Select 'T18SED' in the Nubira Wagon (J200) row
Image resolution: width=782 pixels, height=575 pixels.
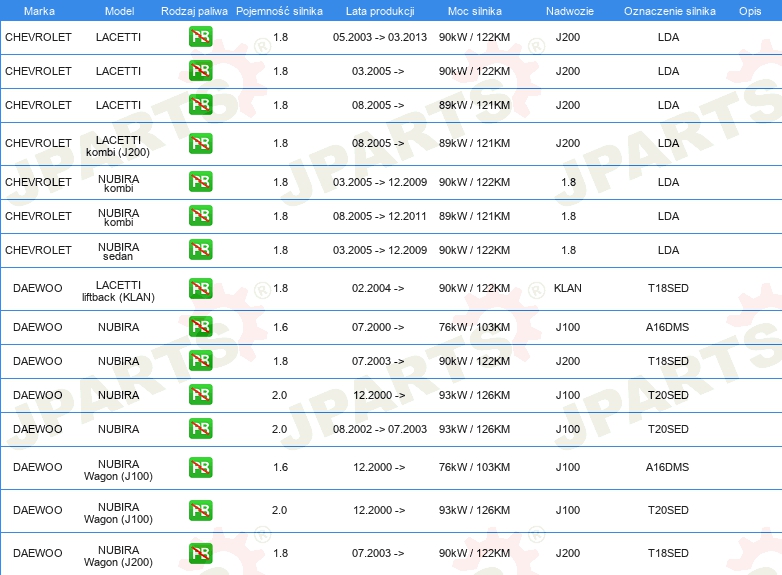click(x=668, y=553)
